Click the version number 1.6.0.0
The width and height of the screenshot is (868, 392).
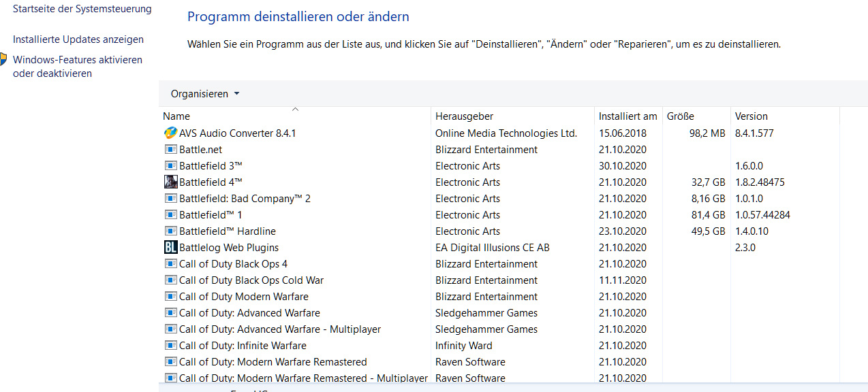point(749,166)
